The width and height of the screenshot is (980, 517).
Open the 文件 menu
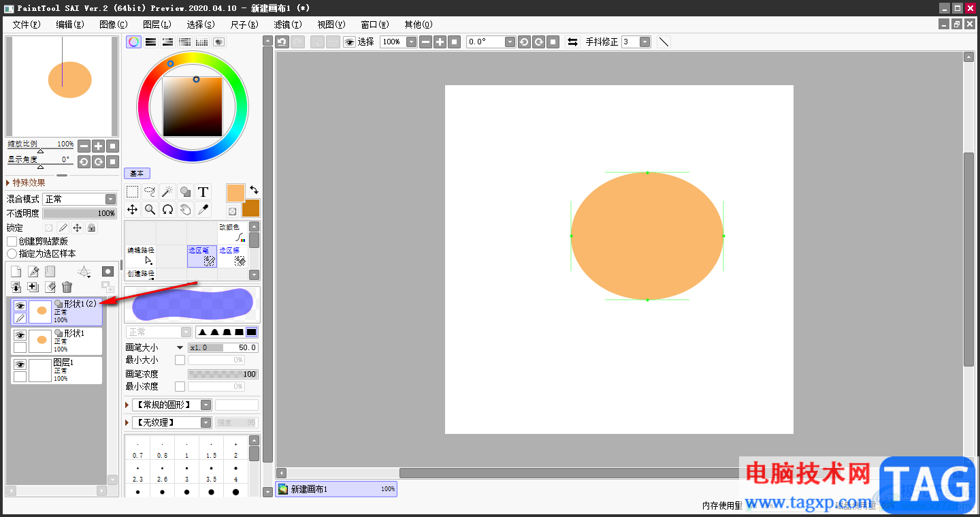point(27,25)
